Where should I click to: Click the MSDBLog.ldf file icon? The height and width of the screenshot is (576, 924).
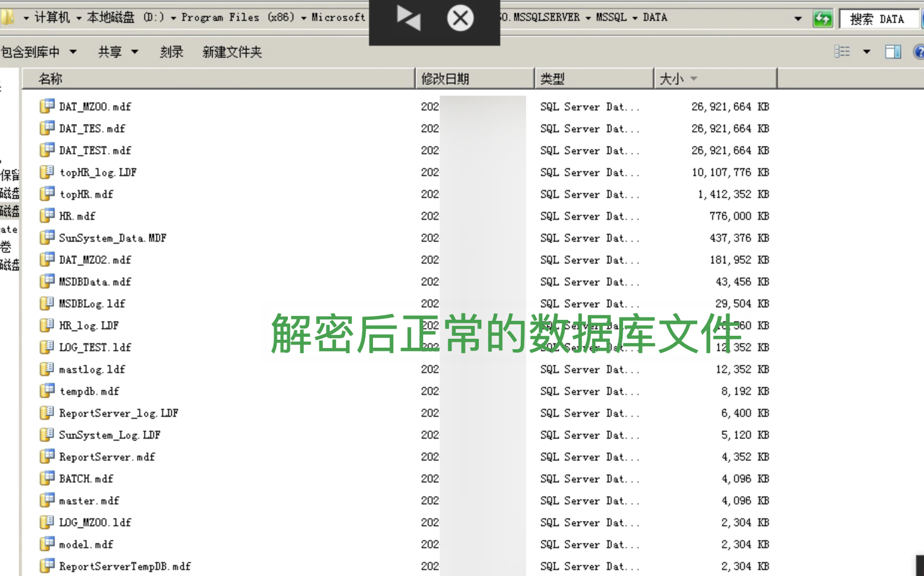[47, 303]
